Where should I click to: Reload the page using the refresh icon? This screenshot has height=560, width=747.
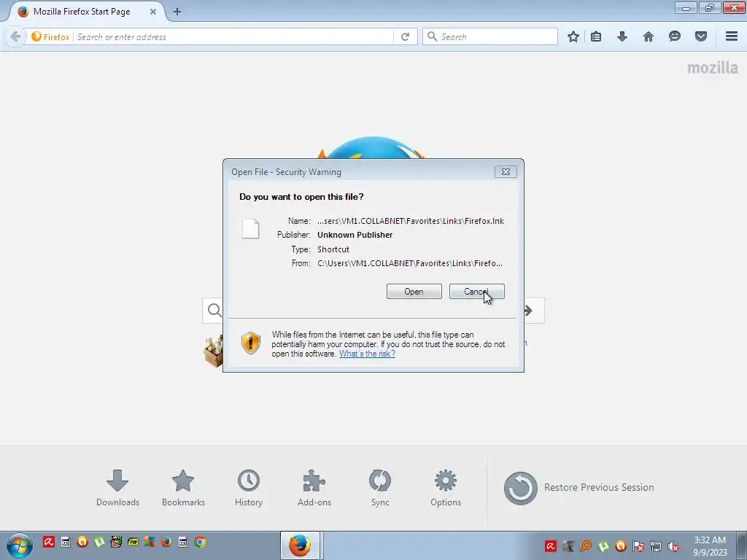pyautogui.click(x=406, y=36)
